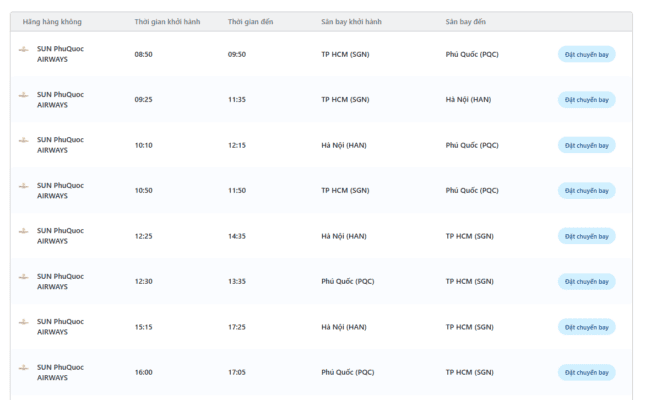Screen dimensions: 645x400
Task: Click the airline logo on the 09:25 flight row
Action: click(23, 95)
